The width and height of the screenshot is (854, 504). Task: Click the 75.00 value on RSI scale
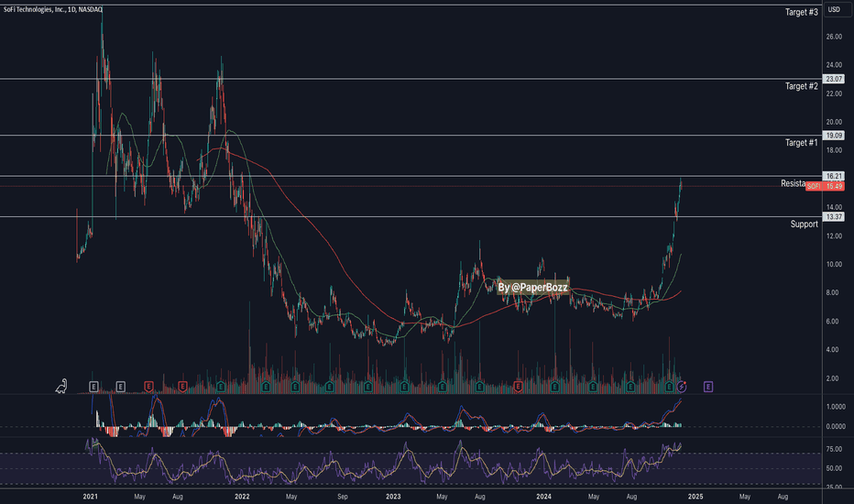834,449
